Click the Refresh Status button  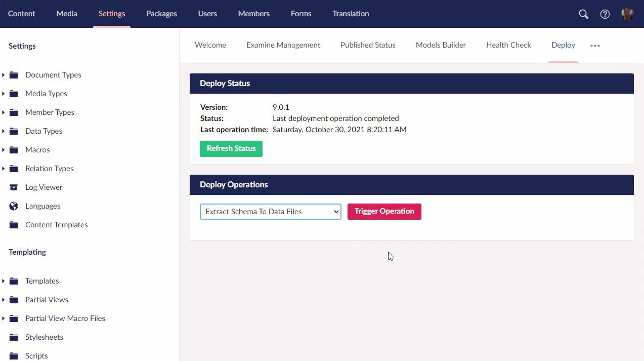click(231, 149)
